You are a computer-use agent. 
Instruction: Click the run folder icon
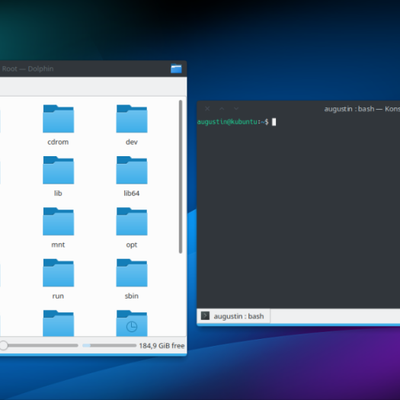coord(58,273)
